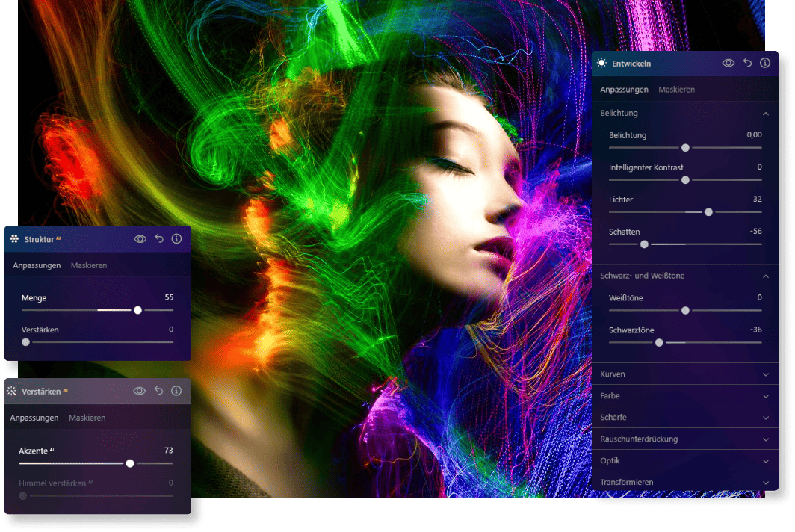Reset the Entwickeln adjustments via undo arrow
Viewport: 795px width, 532px height.
click(x=747, y=64)
